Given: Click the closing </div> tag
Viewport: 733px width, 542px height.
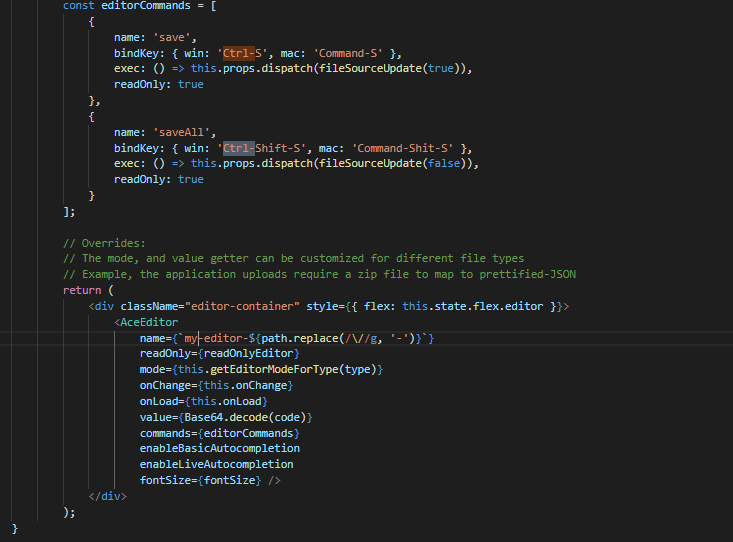Looking at the screenshot, I should pos(108,496).
